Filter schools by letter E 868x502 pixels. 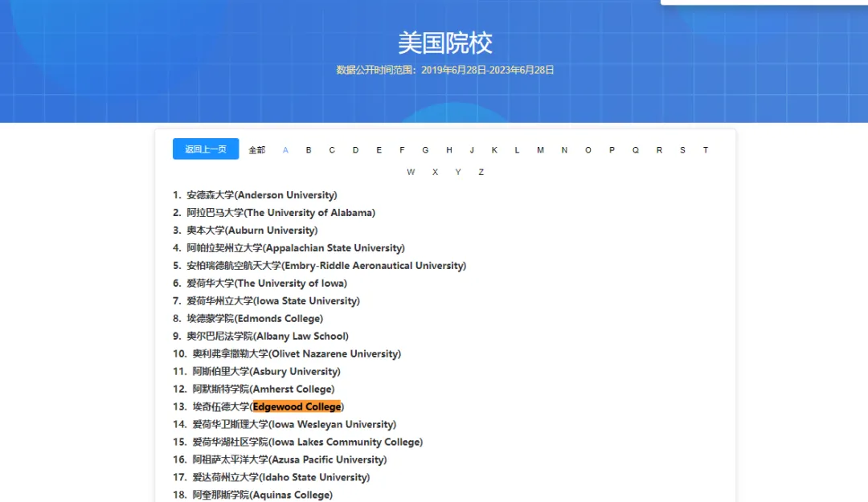(x=379, y=150)
